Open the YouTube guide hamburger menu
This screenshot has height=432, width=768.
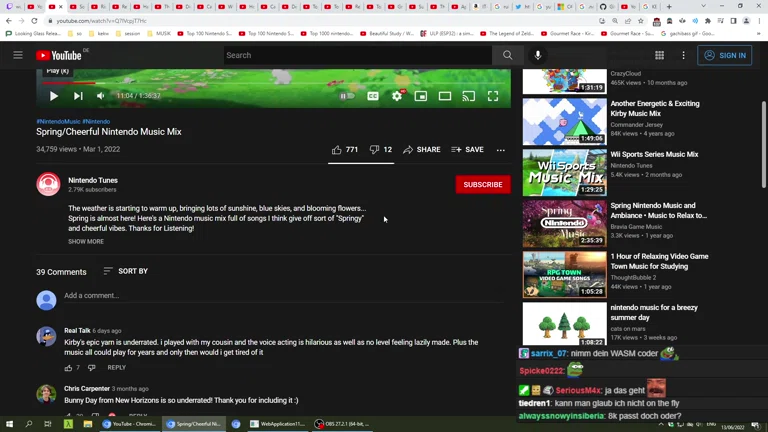coord(18,55)
